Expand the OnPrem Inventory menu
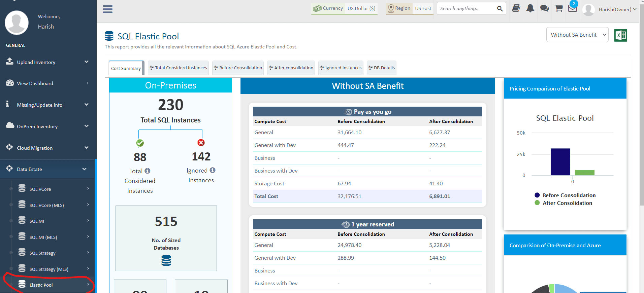644x293 pixels. pyautogui.click(x=48, y=126)
